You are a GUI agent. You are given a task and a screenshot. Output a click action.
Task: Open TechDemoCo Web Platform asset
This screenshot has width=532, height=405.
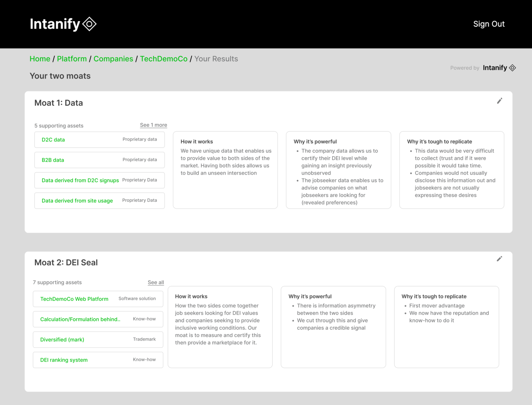point(98,299)
